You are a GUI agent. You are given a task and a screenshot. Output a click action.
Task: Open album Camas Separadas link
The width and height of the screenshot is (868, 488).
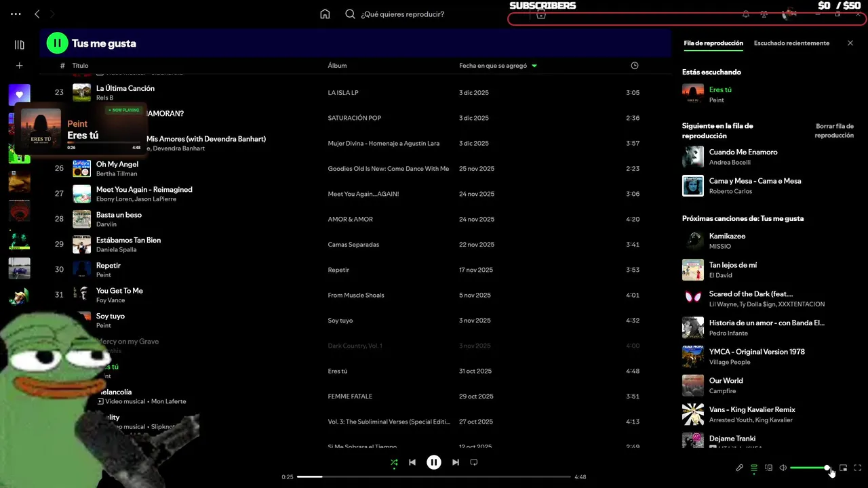(353, 245)
